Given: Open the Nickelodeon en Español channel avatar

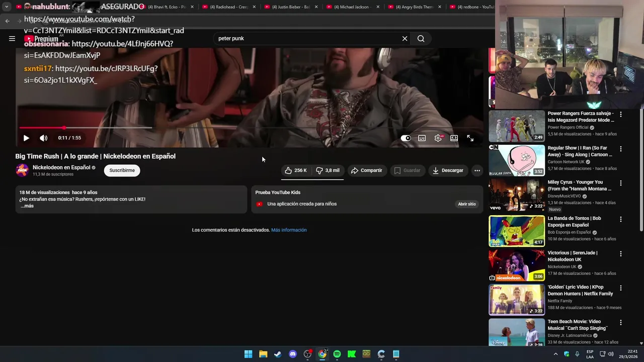Looking at the screenshot, I should (x=22, y=170).
